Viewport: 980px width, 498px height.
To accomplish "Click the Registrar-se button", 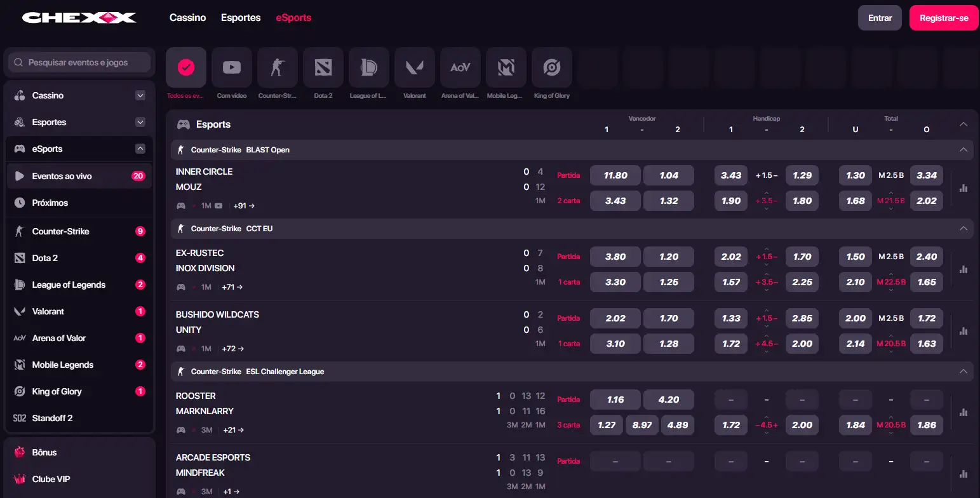I will [x=944, y=18].
